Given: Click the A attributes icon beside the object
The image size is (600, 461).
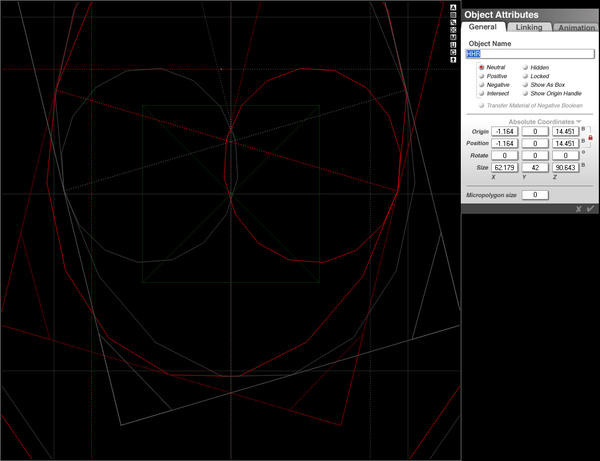Looking at the screenshot, I should tap(453, 7).
